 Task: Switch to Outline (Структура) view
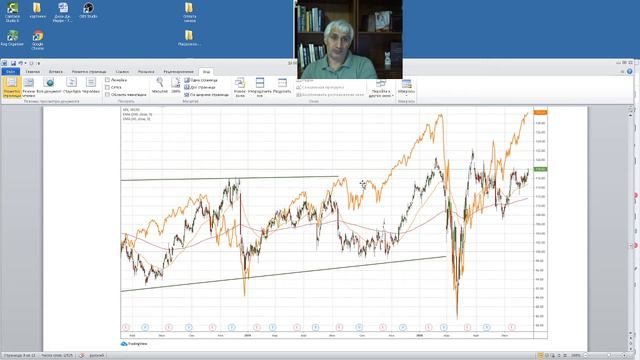[x=72, y=86]
